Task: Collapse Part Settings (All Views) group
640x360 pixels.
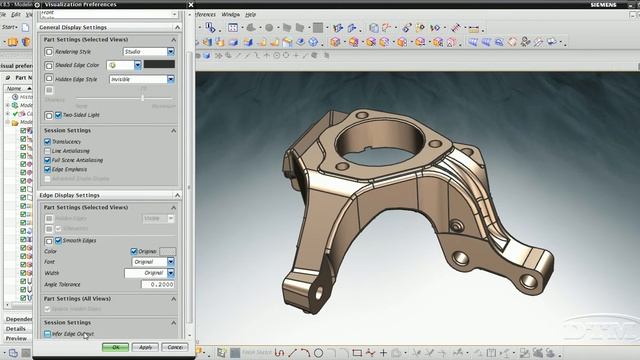Action: coord(173,299)
